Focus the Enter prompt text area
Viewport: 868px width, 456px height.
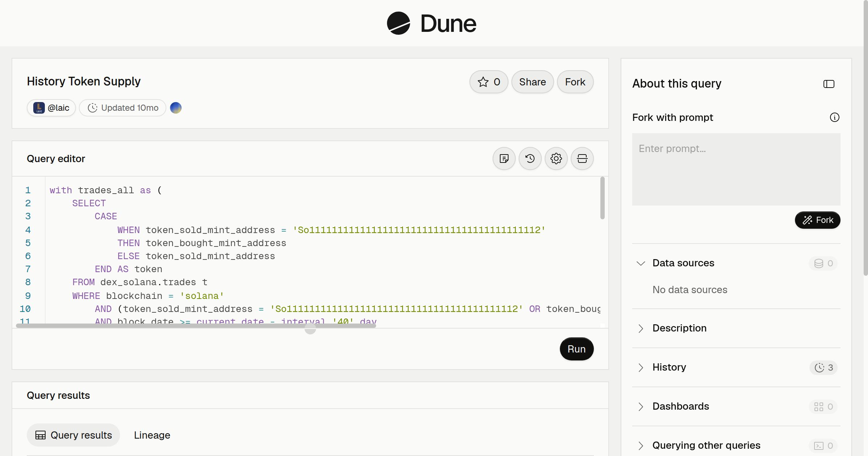point(736,169)
